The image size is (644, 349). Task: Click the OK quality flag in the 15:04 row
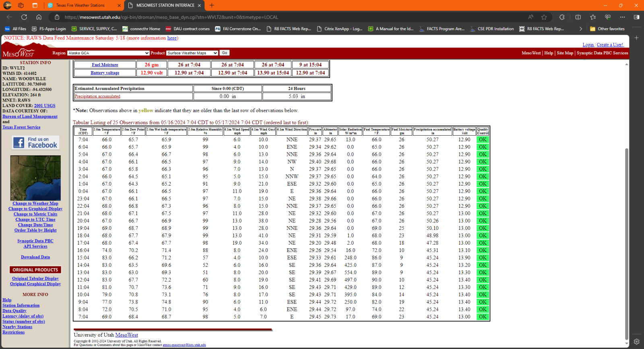483,258
